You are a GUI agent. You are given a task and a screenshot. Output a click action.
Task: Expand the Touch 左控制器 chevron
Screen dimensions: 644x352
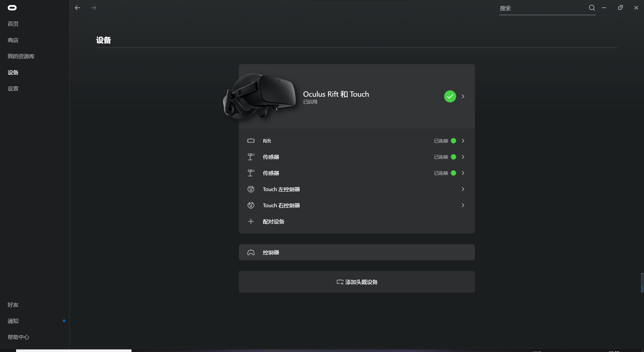click(463, 189)
